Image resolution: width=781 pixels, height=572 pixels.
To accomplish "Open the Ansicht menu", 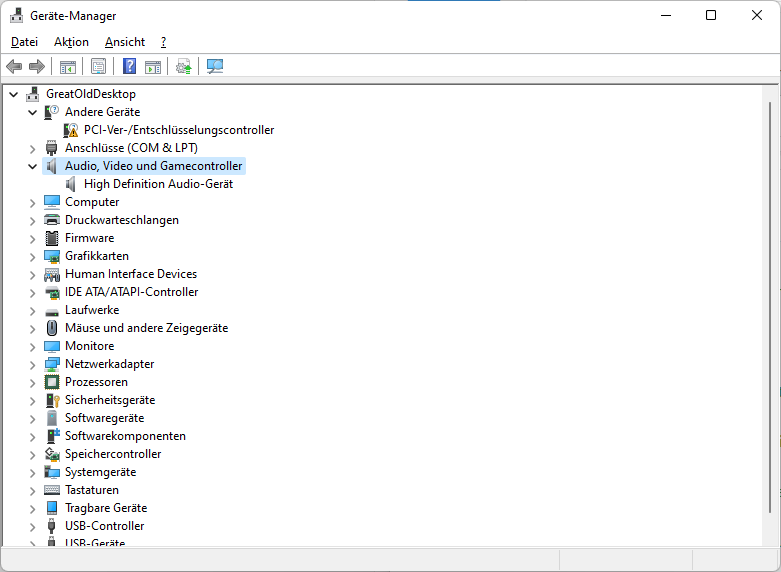I will pos(125,42).
